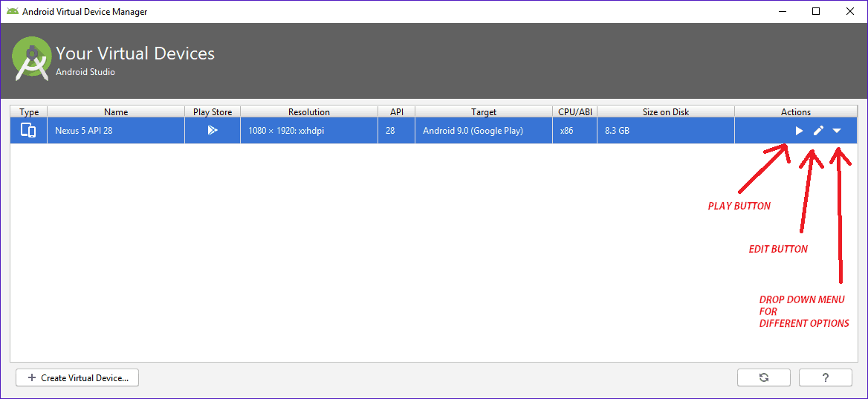Click the 1080 × 1920: xxhdpi resolution cell

point(309,131)
